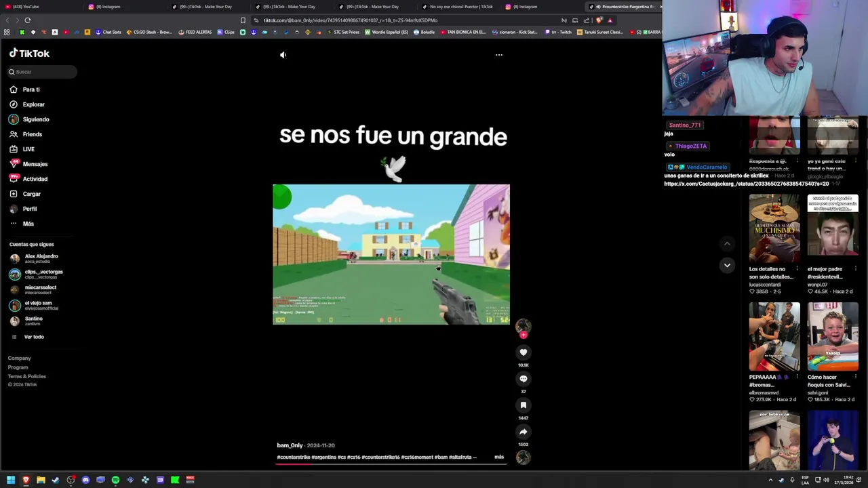The height and width of the screenshot is (488, 868).
Task: Expand the Program footer section
Action: tap(18, 367)
